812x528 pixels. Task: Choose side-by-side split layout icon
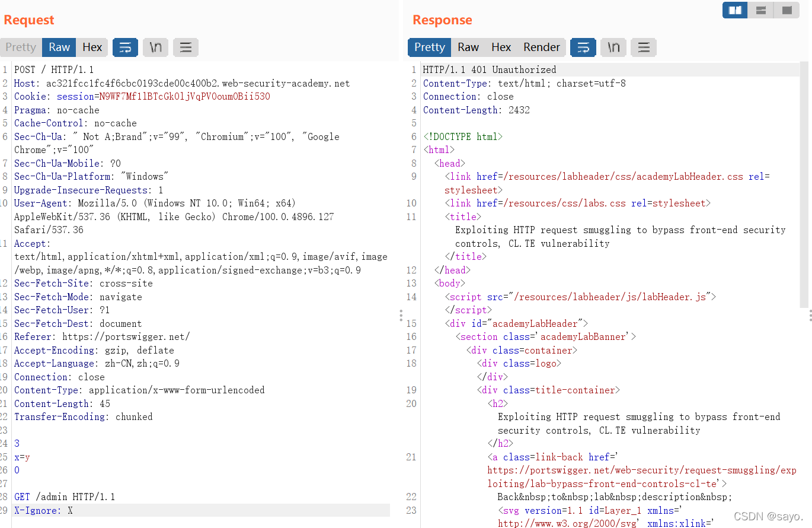click(x=735, y=10)
